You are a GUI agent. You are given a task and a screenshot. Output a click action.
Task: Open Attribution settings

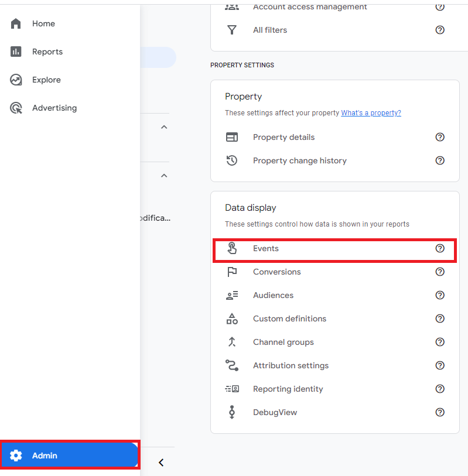click(291, 365)
